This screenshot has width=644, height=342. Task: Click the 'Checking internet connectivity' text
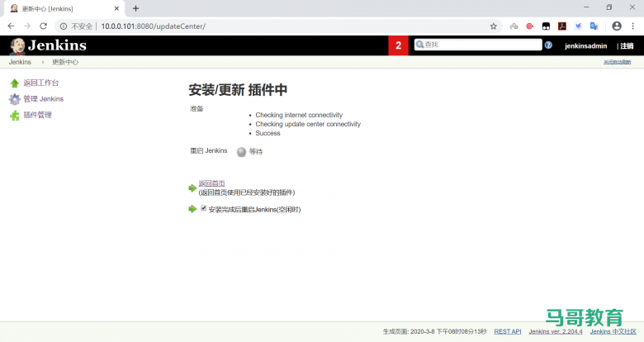tap(299, 115)
